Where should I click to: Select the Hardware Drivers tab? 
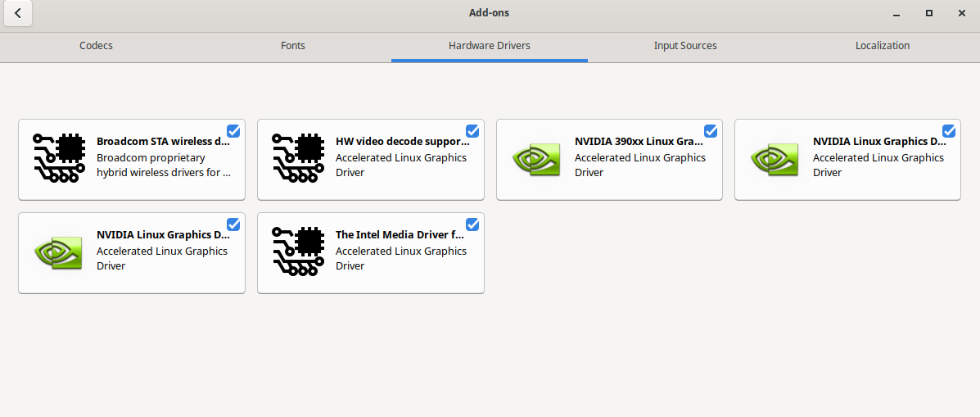[490, 46]
